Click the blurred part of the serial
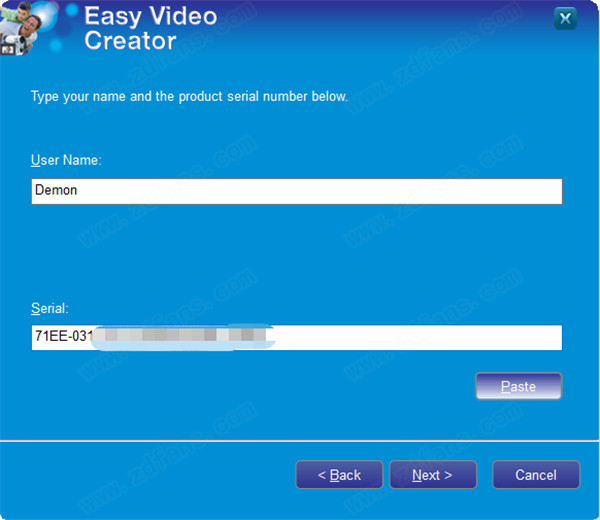The height and width of the screenshot is (520, 600). [x=183, y=337]
